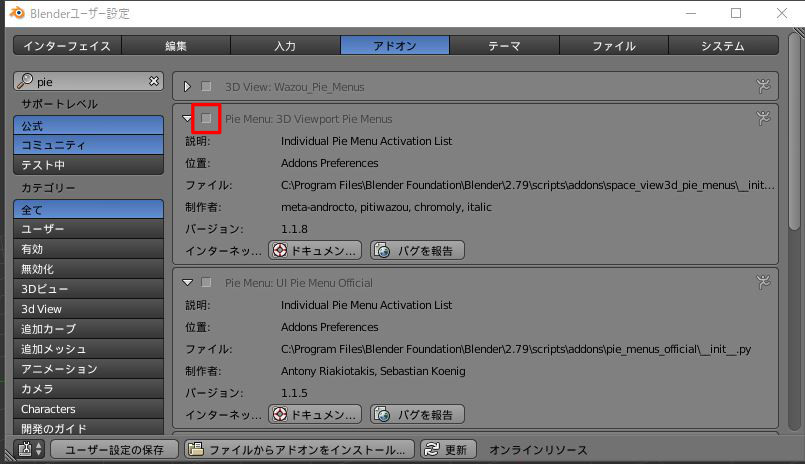Toggle the テスト中 support level filter
This screenshot has width=805, height=464.
tap(88, 165)
